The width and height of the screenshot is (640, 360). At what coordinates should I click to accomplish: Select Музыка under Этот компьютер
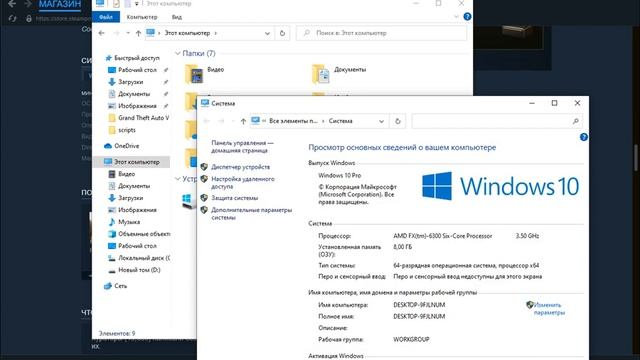(x=129, y=222)
